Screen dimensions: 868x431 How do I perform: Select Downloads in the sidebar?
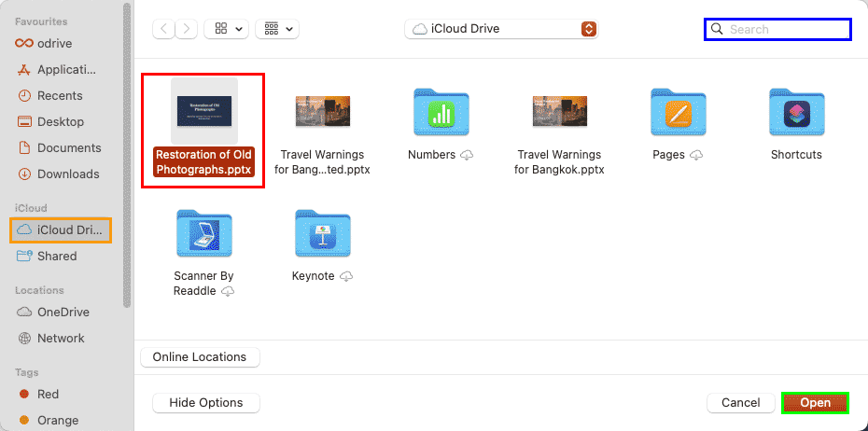pos(67,174)
